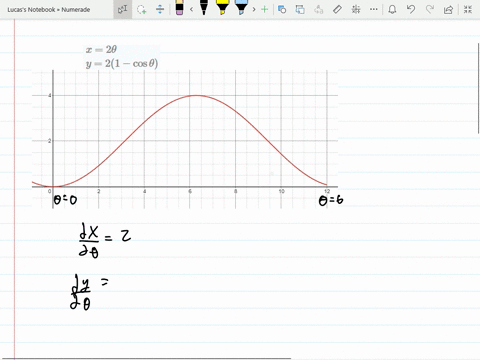480x360 pixels.
Task: Click the equation y = 2(1 − cos θ)
Action: tap(122, 63)
